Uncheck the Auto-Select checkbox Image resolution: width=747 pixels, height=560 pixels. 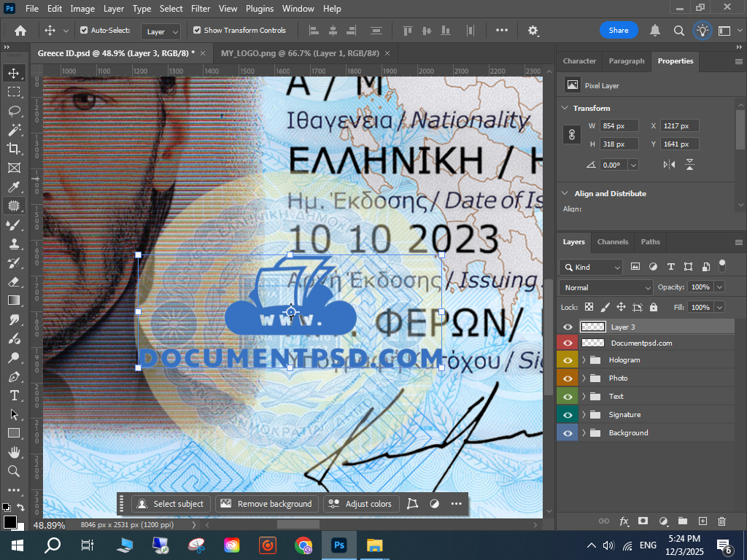pos(84,31)
